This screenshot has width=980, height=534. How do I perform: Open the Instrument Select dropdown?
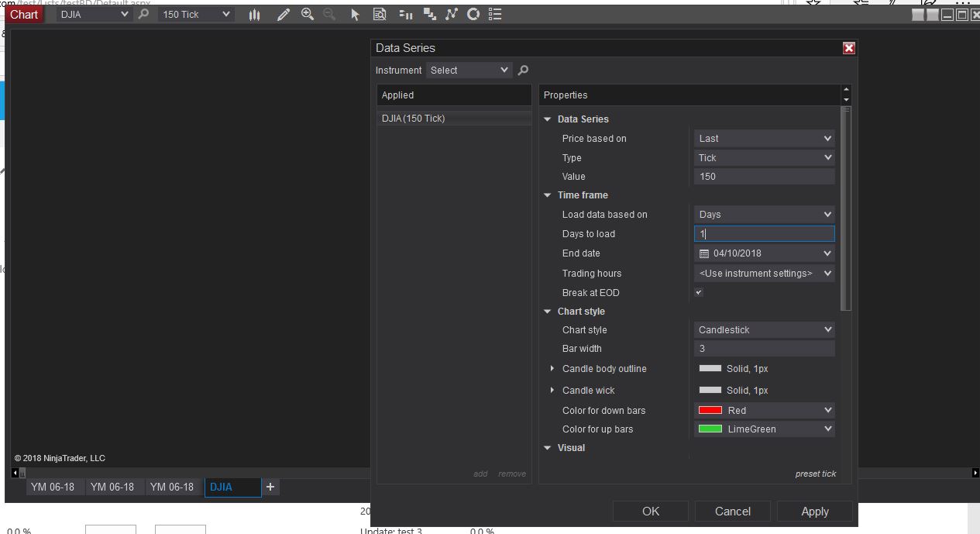coord(469,70)
